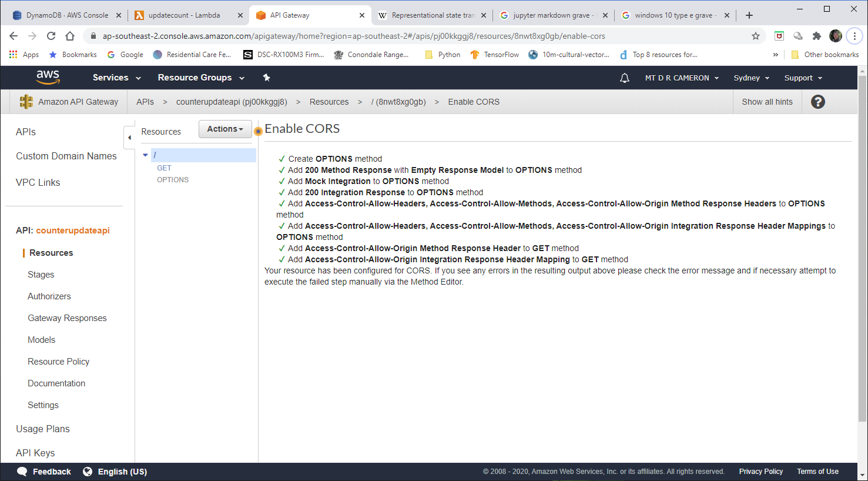Click the Feedback speech bubble icon
Viewport: 868px width, 481px height.
pyautogui.click(x=22, y=472)
